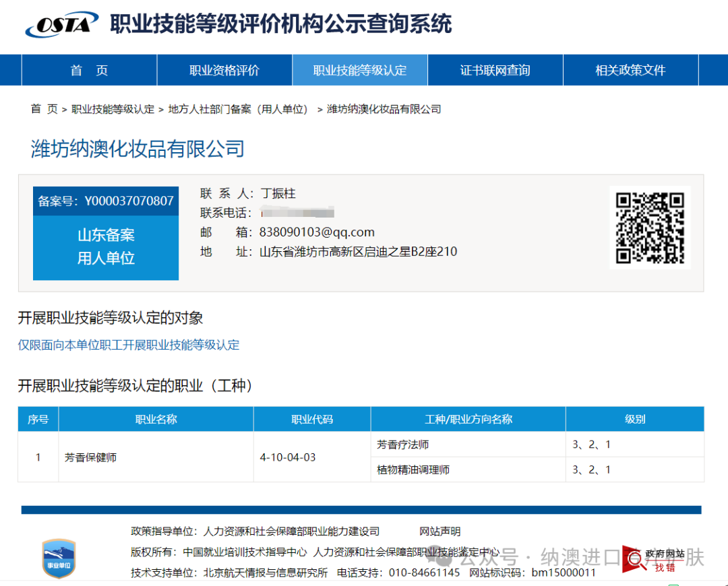Viewport: 728px width, 586px height.
Task: Open the 职业资格评价 tab
Action: tap(224, 70)
